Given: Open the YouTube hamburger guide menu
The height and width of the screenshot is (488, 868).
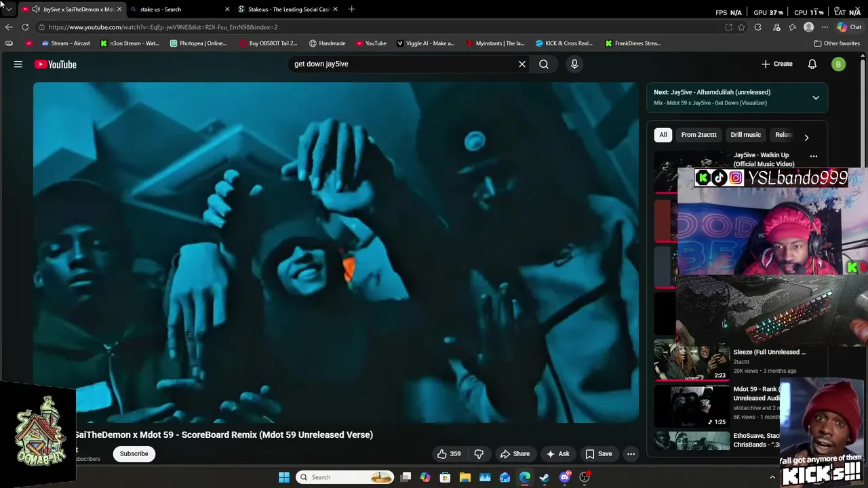Looking at the screenshot, I should (x=18, y=64).
